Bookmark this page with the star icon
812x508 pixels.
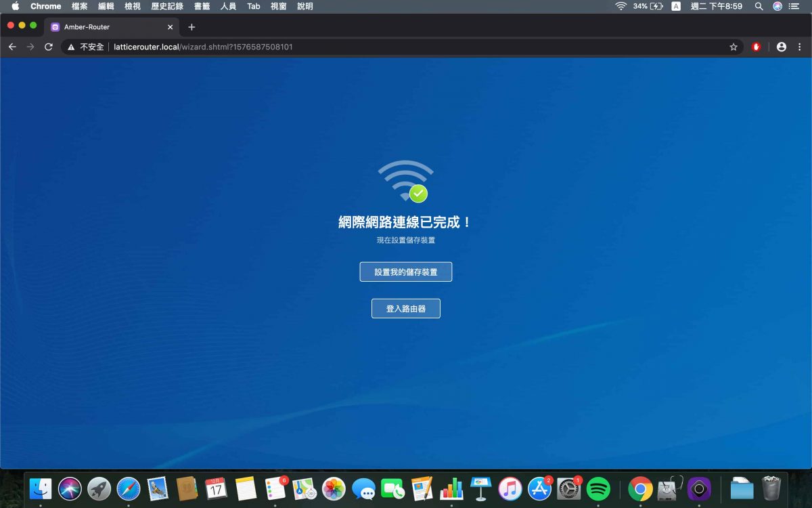click(734, 47)
